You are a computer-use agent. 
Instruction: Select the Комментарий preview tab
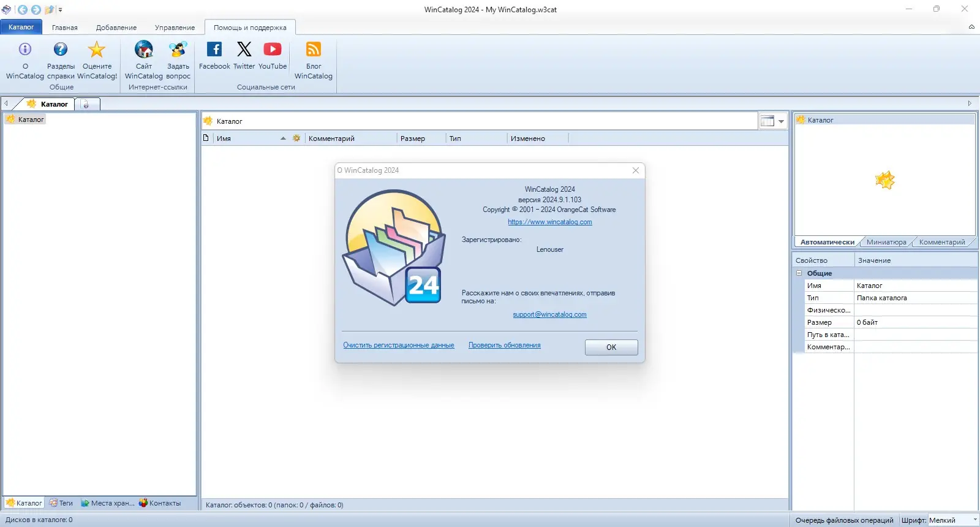tap(942, 242)
